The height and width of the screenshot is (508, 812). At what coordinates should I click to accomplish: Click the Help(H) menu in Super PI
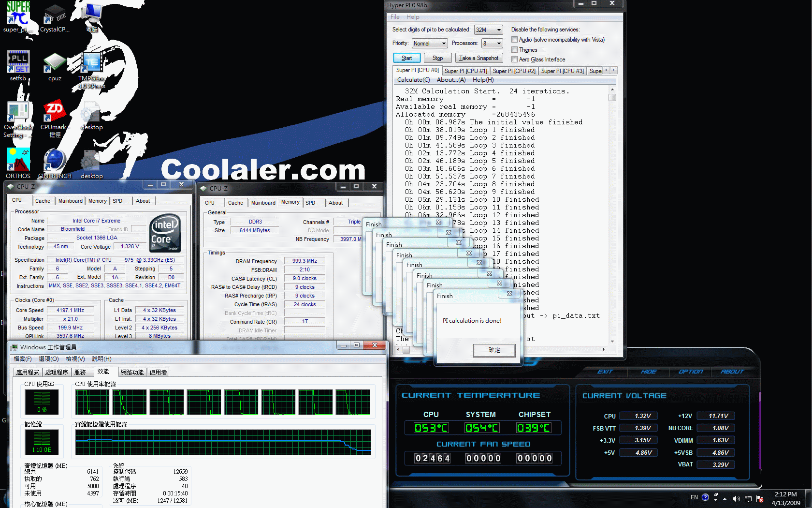click(483, 80)
